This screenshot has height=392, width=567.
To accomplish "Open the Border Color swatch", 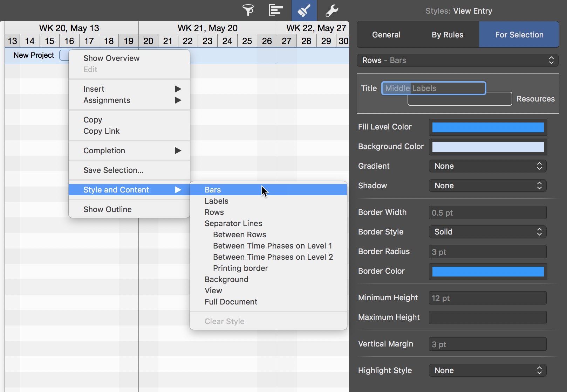I will point(487,272).
